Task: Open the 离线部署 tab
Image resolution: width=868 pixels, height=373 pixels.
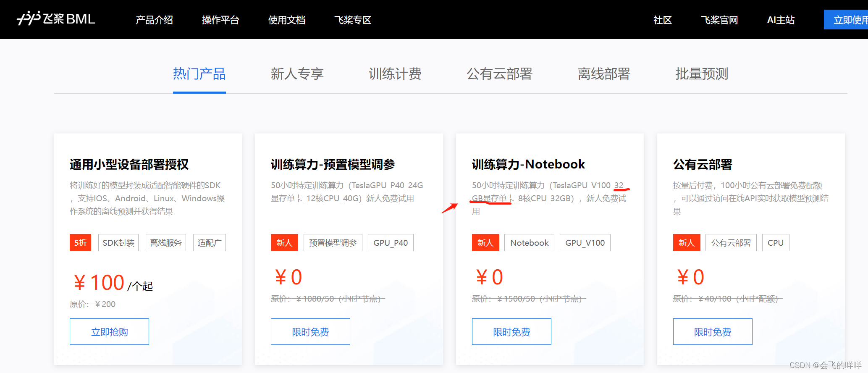Action: point(604,74)
